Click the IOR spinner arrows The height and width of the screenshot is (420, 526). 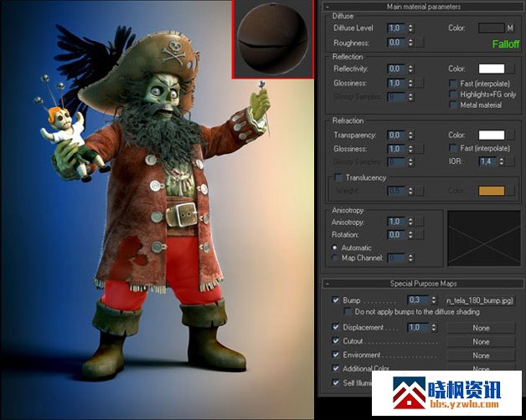point(501,161)
